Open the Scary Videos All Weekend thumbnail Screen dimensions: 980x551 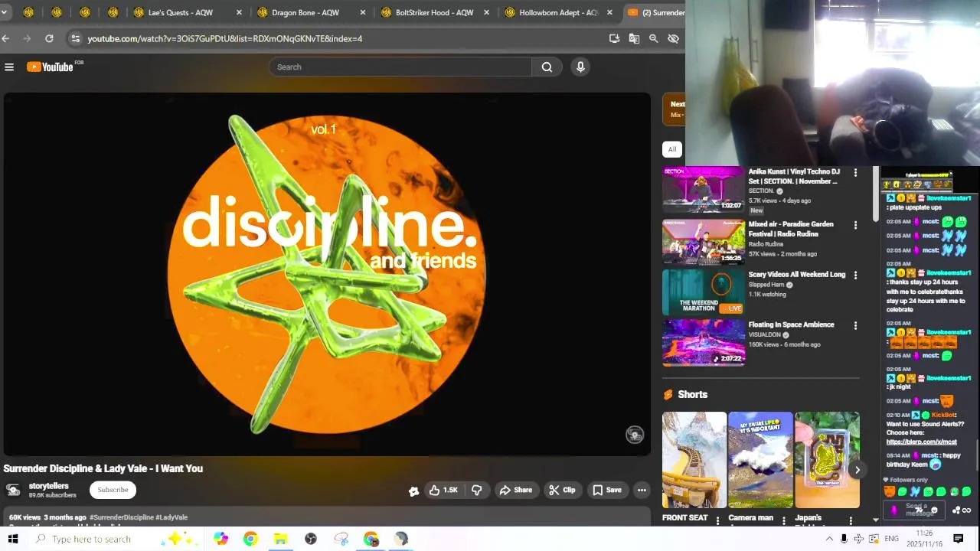point(703,292)
